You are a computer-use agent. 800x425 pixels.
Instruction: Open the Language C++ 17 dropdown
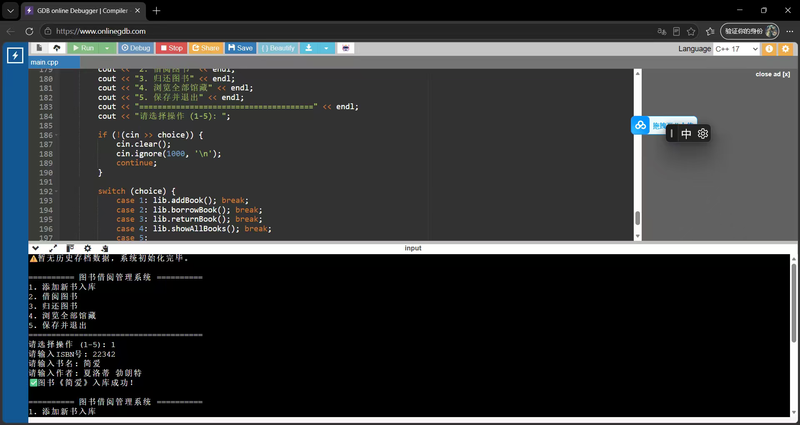pos(736,49)
